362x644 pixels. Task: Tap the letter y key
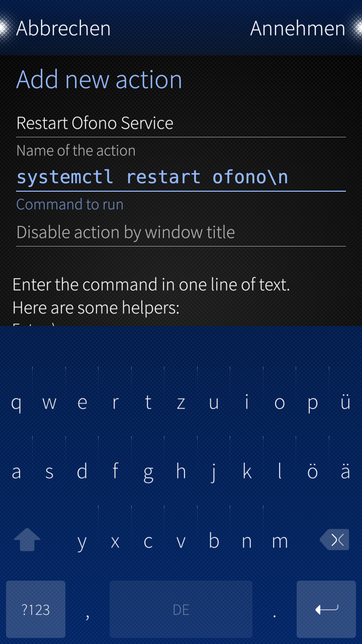82,541
